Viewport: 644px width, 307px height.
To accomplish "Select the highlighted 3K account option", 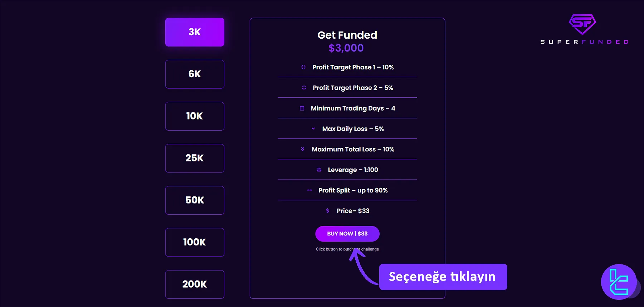I will [x=194, y=32].
